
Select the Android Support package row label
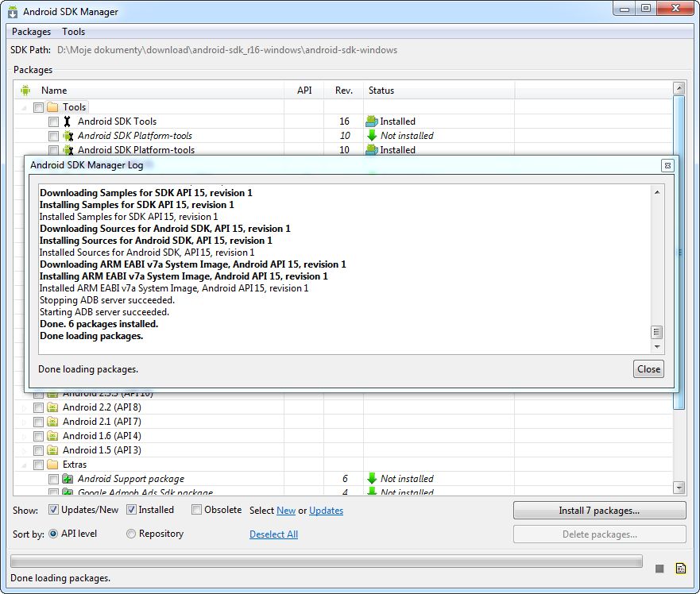(x=131, y=479)
